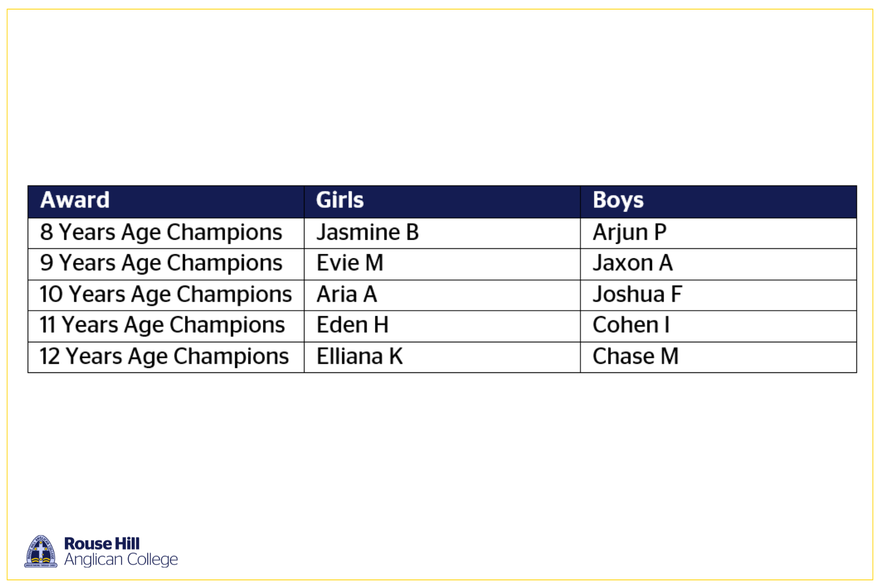Select the Aria A cell

tap(442, 295)
